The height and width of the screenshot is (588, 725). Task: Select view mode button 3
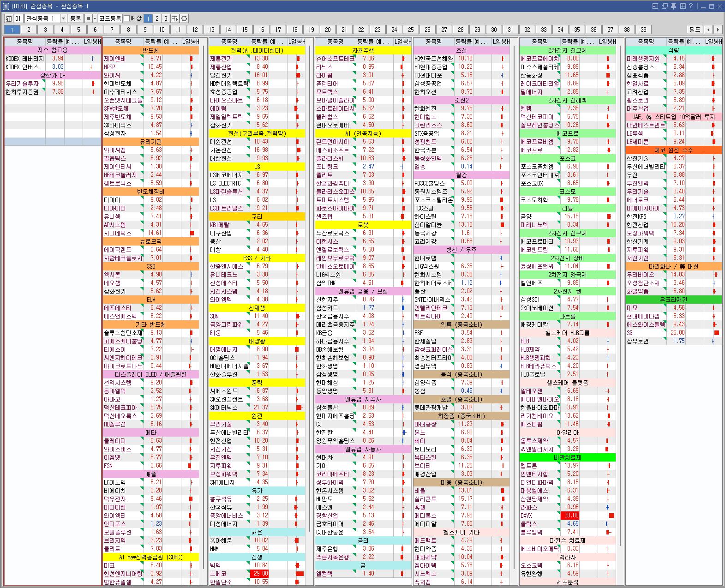click(166, 18)
